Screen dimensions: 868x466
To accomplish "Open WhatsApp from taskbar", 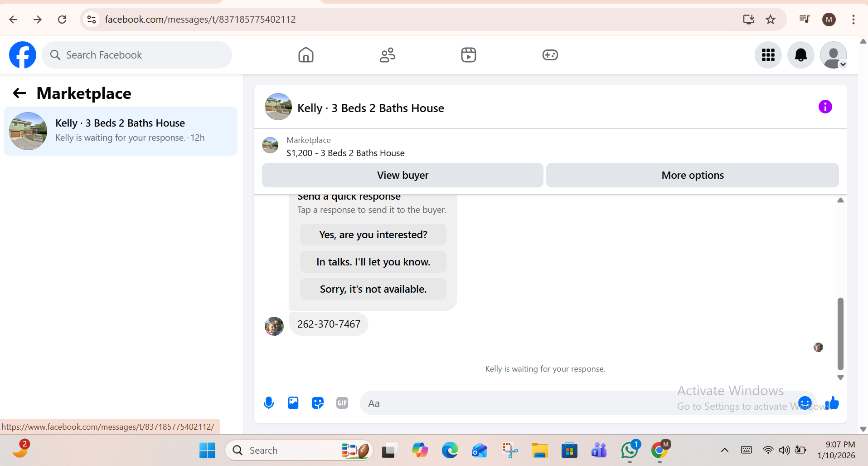I will pos(630,450).
